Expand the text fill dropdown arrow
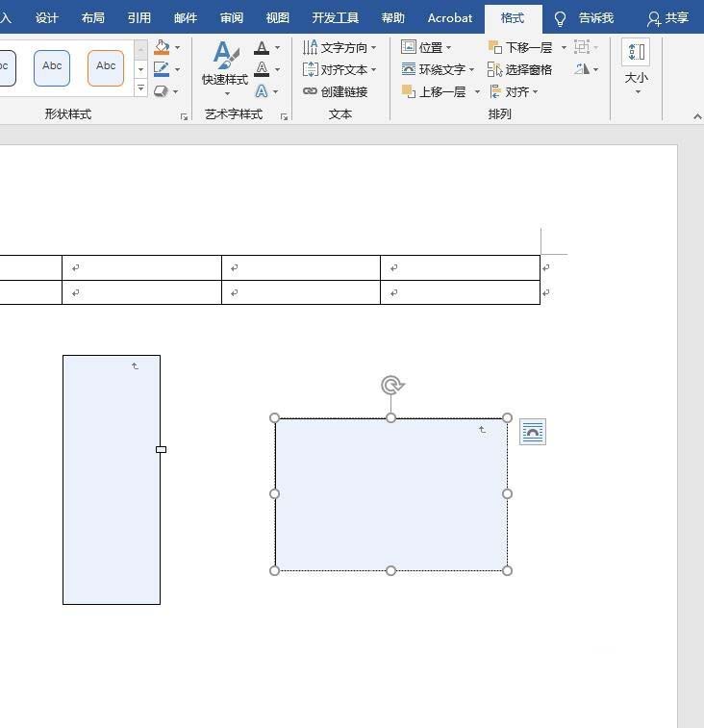The image size is (704, 728). [277, 47]
